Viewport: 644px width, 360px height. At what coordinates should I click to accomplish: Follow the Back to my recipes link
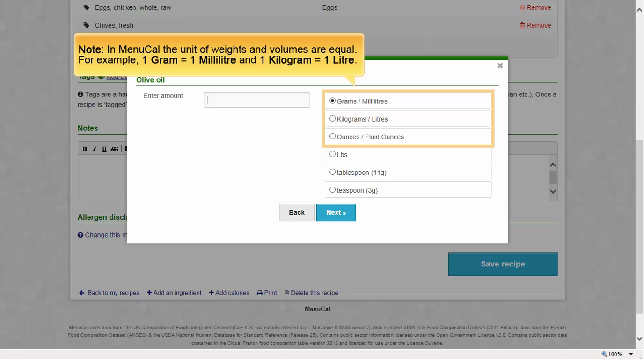(x=112, y=293)
